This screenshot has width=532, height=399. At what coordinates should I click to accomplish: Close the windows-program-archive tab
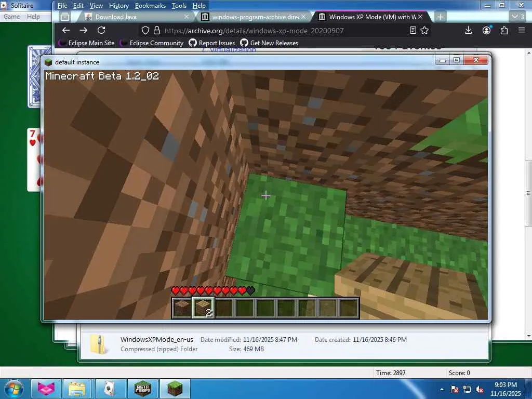click(303, 17)
